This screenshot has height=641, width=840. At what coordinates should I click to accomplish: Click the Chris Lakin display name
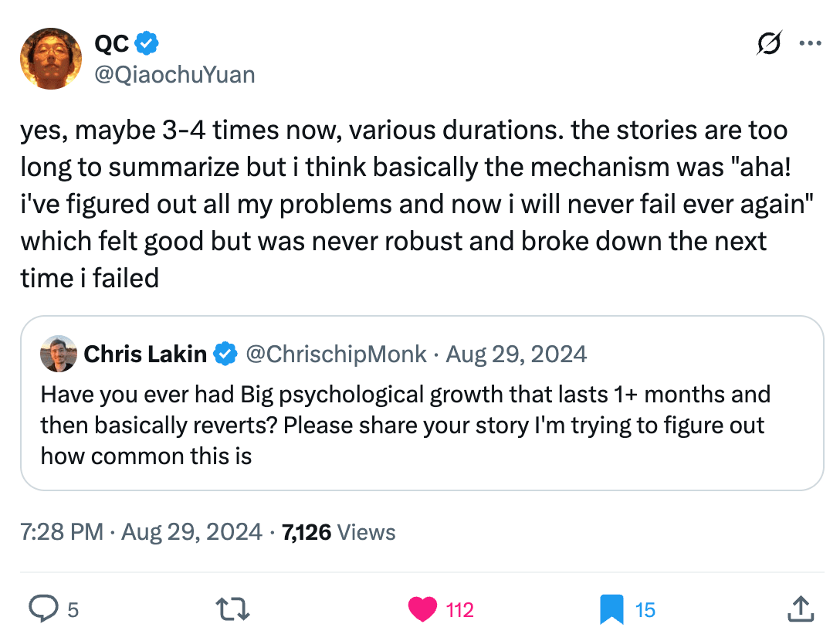[146, 354]
